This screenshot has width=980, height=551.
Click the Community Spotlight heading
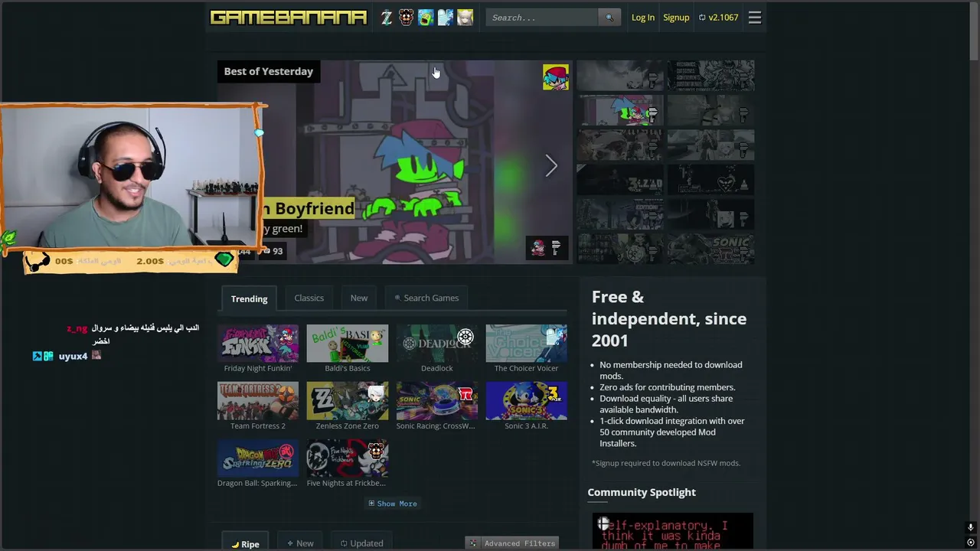642,492
